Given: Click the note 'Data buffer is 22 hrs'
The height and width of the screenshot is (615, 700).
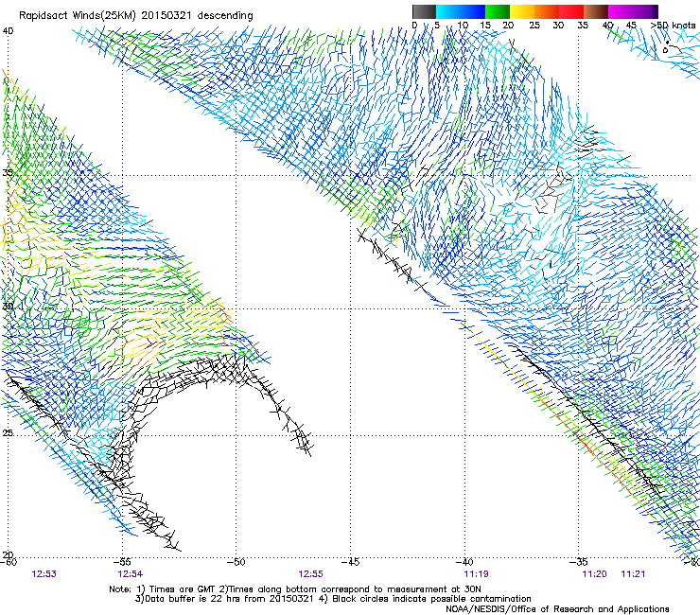Looking at the screenshot, I should [x=188, y=599].
